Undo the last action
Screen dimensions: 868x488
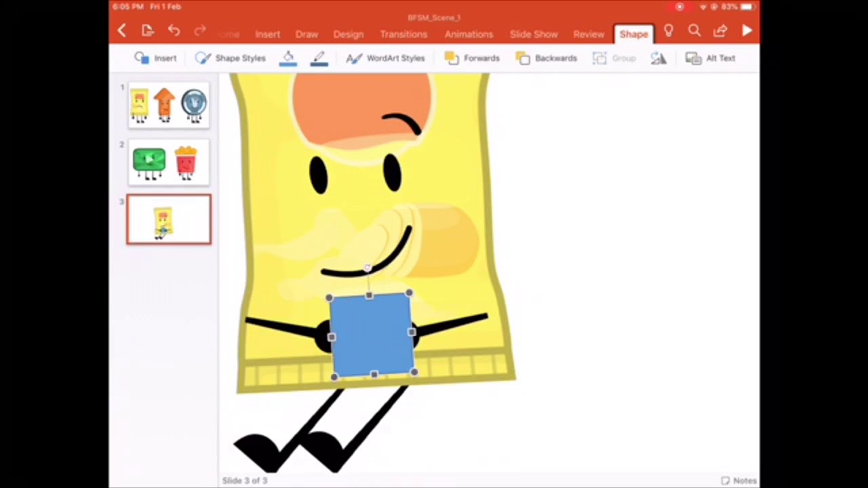tap(174, 30)
